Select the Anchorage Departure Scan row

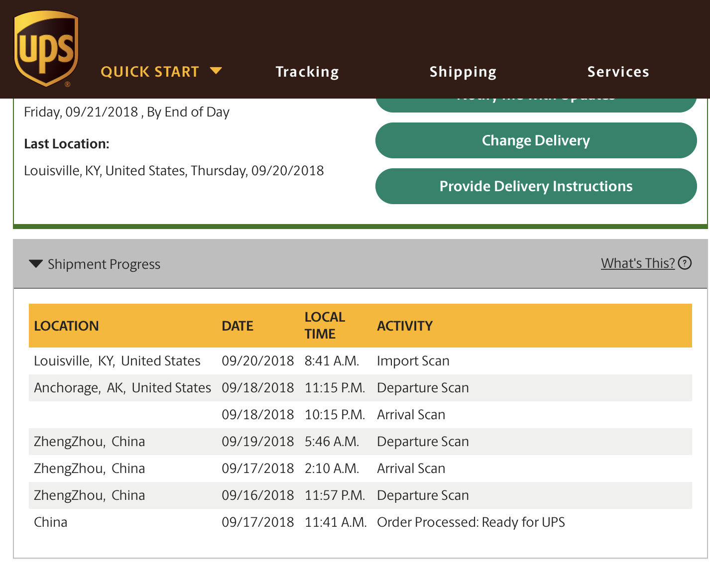pos(360,388)
